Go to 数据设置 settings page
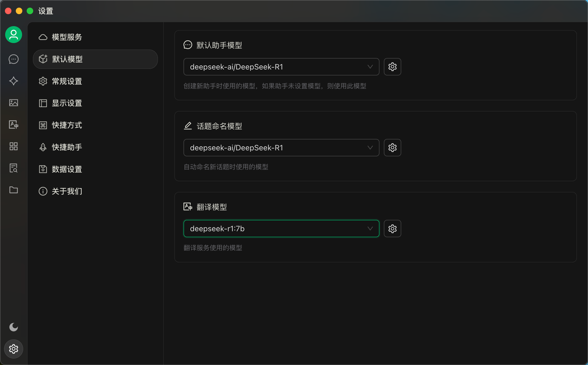Screen dimensions: 588x365 67,169
